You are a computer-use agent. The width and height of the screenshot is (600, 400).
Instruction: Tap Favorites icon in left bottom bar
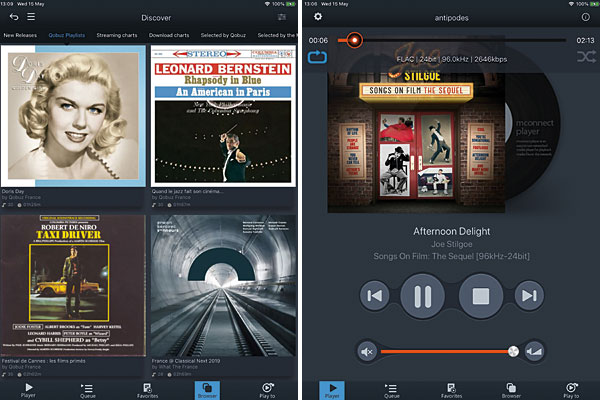[147, 390]
